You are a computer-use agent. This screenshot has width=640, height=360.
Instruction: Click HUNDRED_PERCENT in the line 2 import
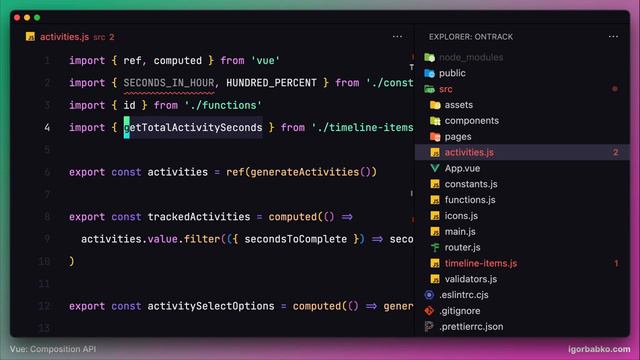coord(271,83)
